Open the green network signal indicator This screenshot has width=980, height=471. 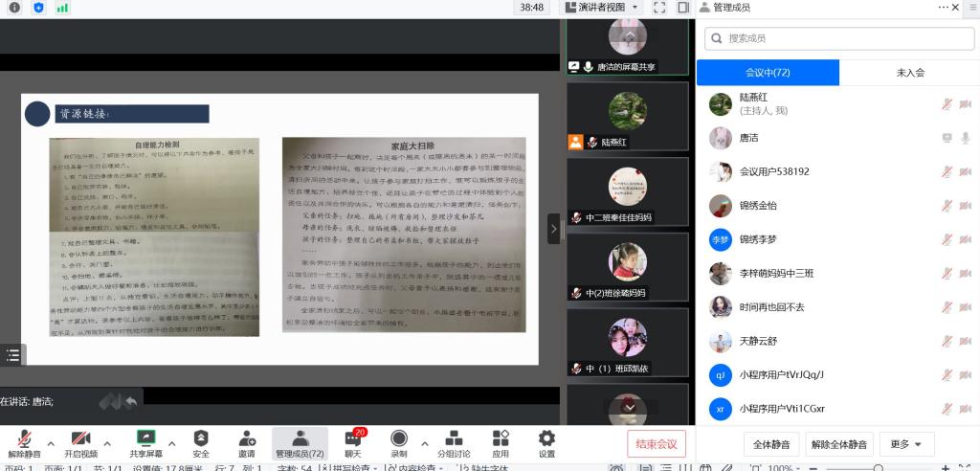point(62,8)
